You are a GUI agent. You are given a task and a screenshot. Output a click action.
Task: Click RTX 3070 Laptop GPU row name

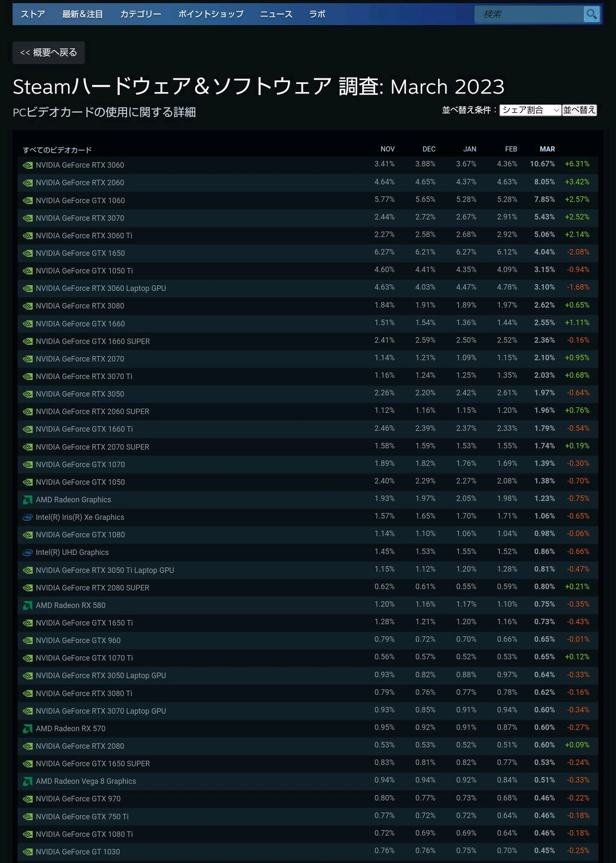(101, 711)
